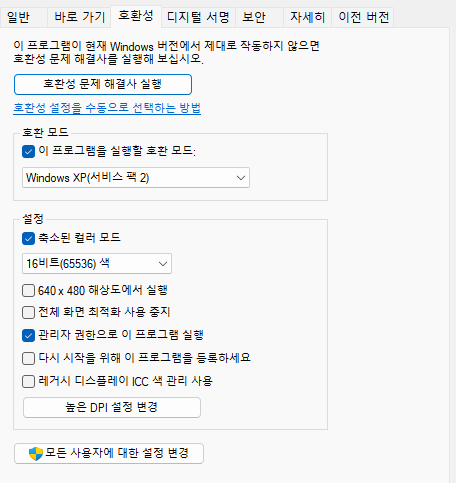Uncheck 관리자 권한으로 이 프로그램 실행
The image size is (456, 483).
(28, 335)
